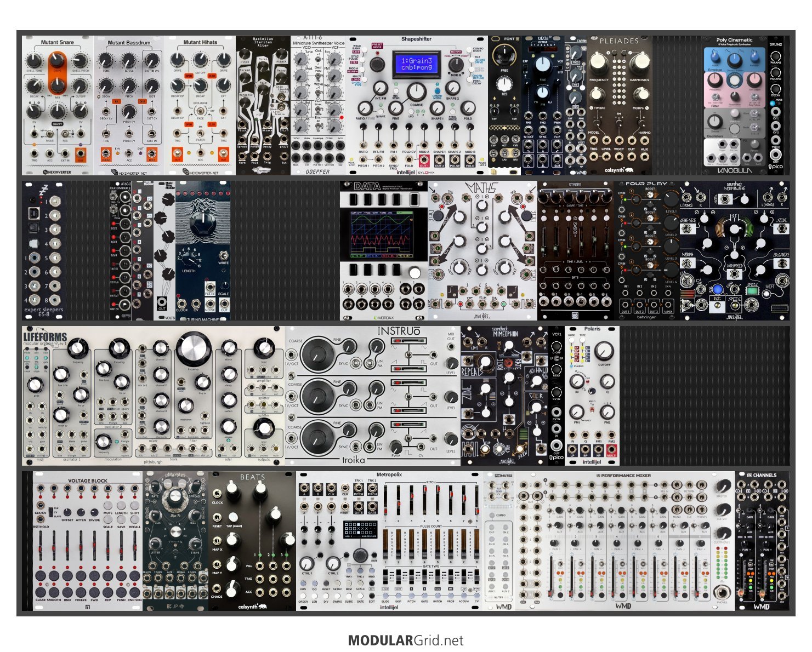The image size is (812, 652).
Task: Click the TAP (reset) button on Beats
Action: [233, 517]
